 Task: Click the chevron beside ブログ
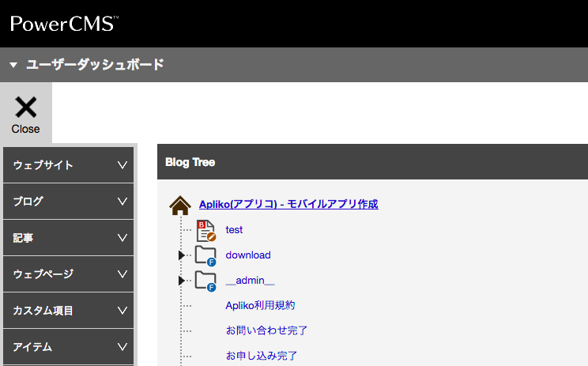(x=122, y=202)
